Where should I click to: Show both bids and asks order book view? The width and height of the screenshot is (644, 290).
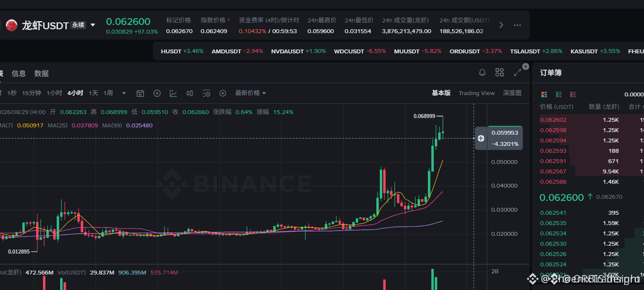pyautogui.click(x=544, y=94)
